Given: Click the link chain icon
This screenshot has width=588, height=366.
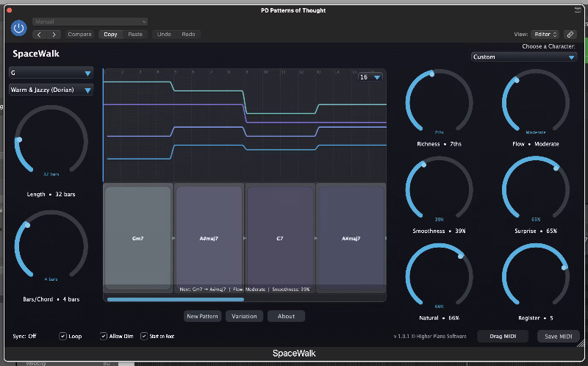Looking at the screenshot, I should click(570, 34).
